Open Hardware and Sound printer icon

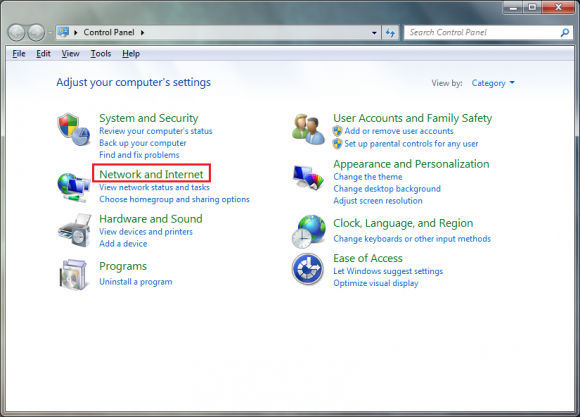[74, 231]
